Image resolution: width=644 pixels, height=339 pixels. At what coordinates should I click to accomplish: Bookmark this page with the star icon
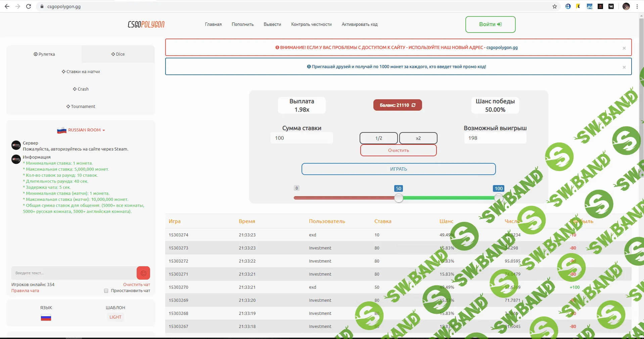555,6
